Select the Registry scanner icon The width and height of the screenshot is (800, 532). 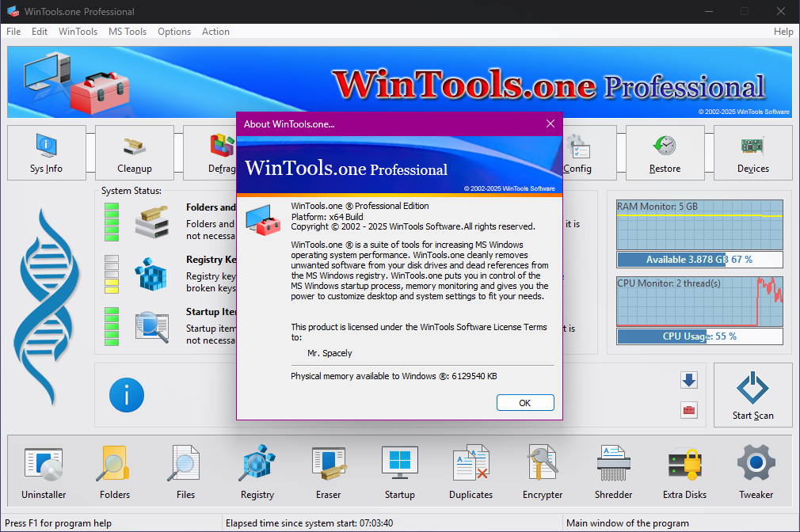point(257,473)
